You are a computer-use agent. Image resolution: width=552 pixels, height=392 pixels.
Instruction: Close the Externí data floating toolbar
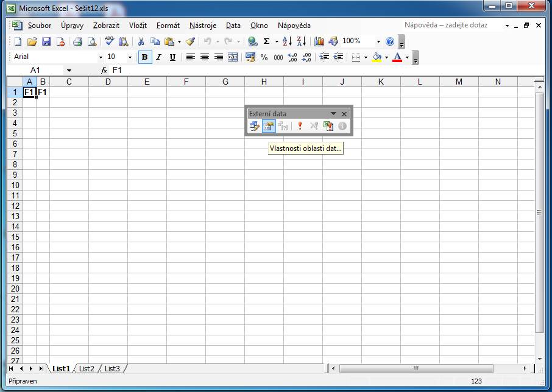[344, 114]
